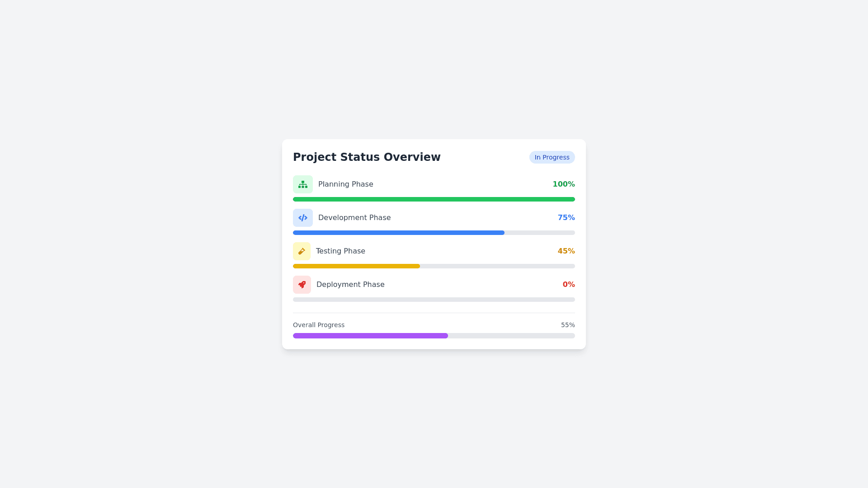Screen dimensions: 868x488
Task: Click the 100% Planning percentage
Action: pos(563,184)
